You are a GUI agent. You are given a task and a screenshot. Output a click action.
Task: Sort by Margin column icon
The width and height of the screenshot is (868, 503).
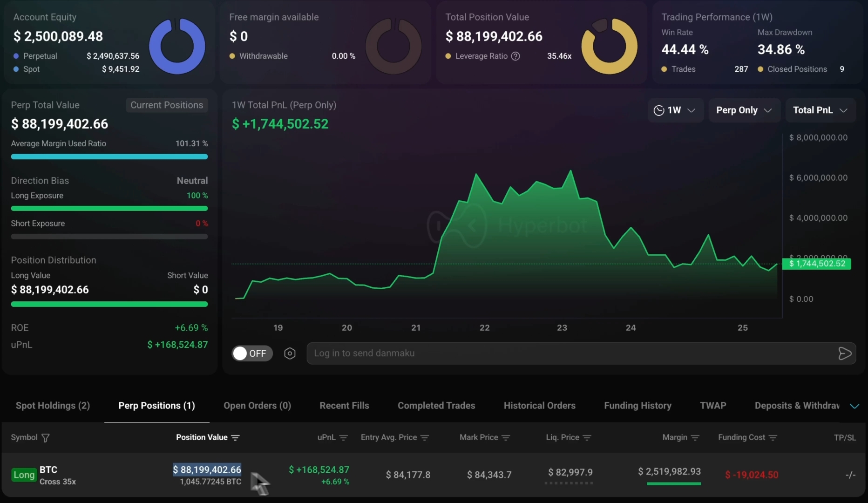695,438
